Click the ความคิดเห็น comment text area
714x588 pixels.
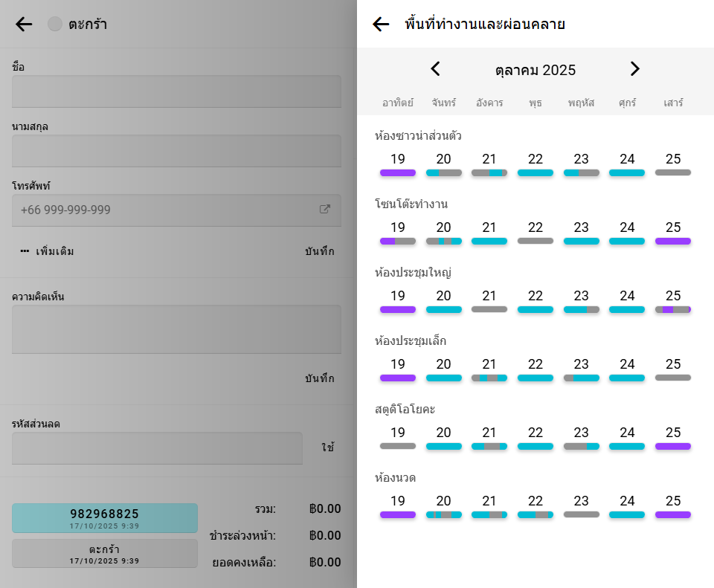[x=176, y=329]
